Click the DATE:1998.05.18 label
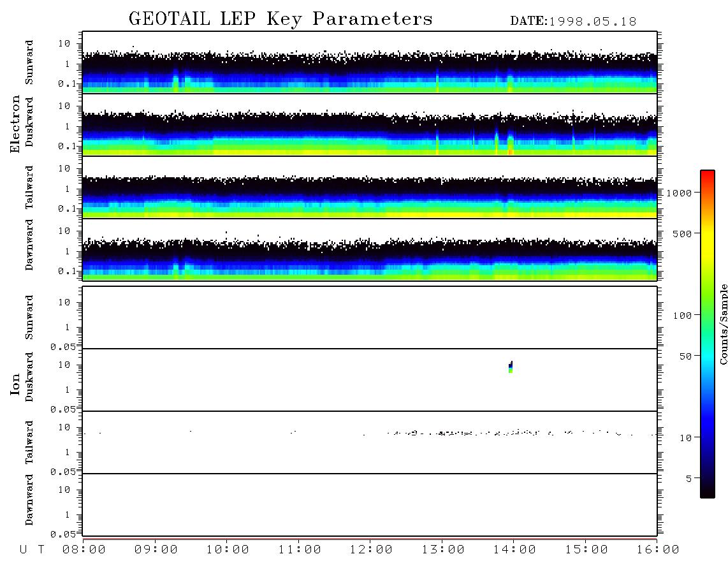728x561 pixels. tap(573, 22)
